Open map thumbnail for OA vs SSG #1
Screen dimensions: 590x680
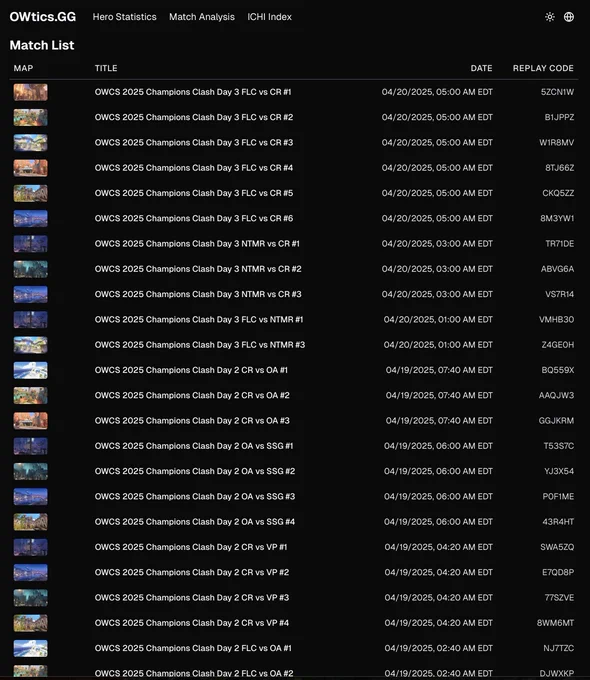30,446
